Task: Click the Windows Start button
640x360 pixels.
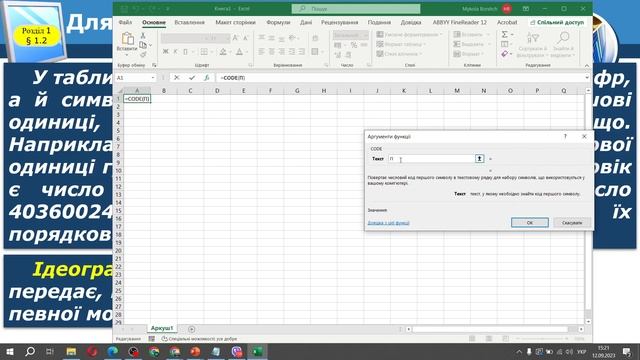Action: [10, 351]
